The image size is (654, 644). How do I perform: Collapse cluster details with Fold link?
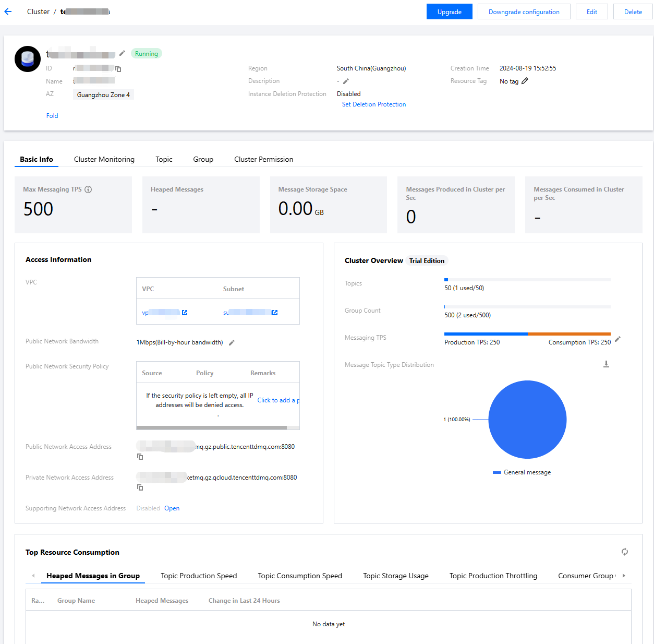(52, 116)
